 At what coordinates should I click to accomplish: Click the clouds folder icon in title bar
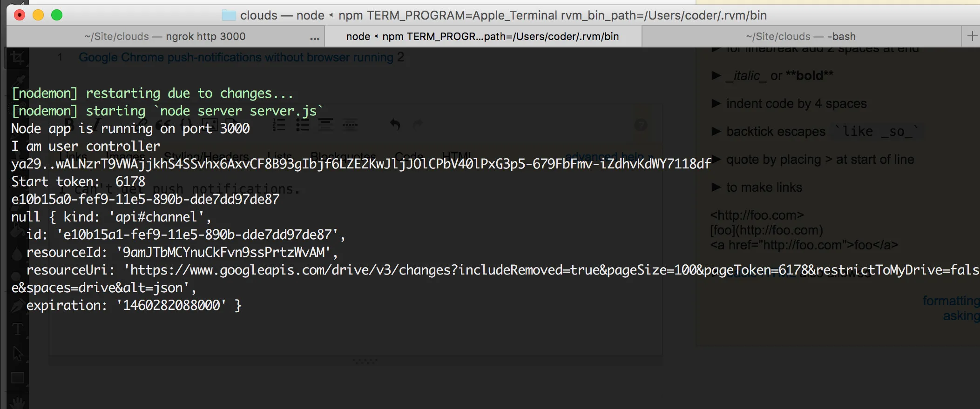[229, 15]
